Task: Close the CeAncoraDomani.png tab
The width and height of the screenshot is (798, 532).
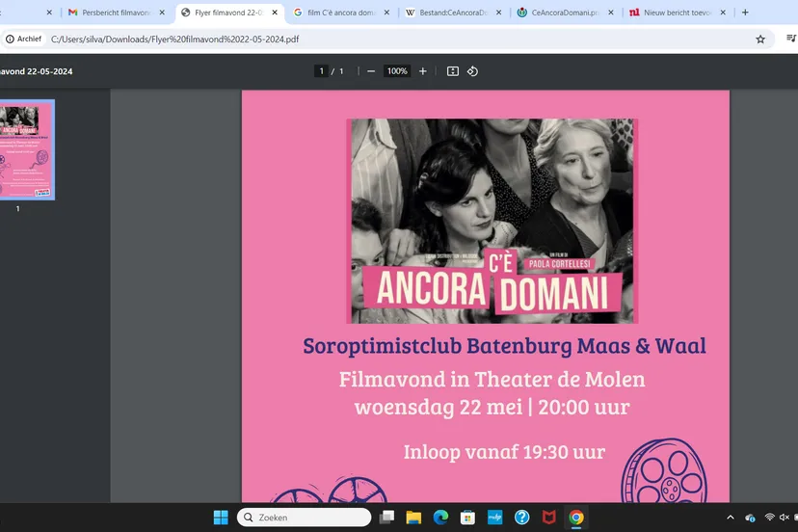Action: (x=611, y=13)
